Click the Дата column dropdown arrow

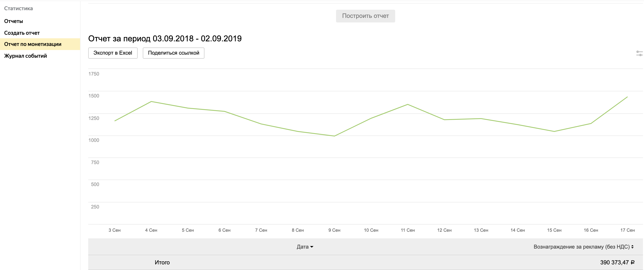[312, 247]
